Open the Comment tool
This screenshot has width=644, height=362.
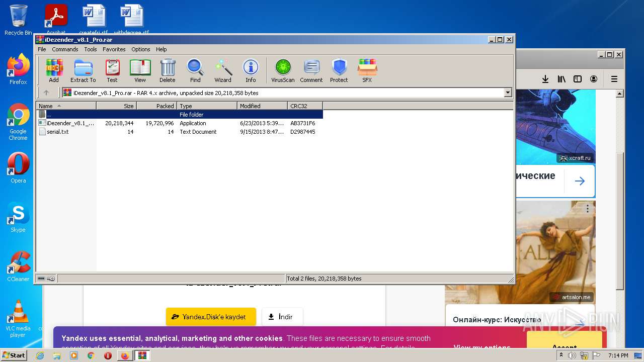(x=311, y=70)
